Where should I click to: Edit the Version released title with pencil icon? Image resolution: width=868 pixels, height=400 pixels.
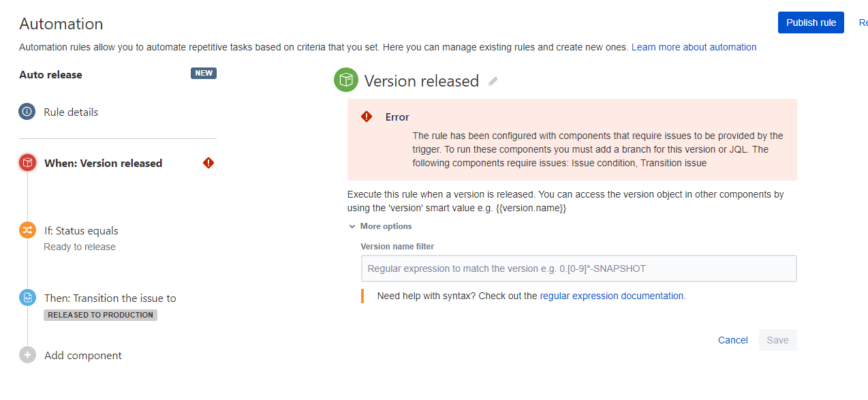(x=493, y=81)
